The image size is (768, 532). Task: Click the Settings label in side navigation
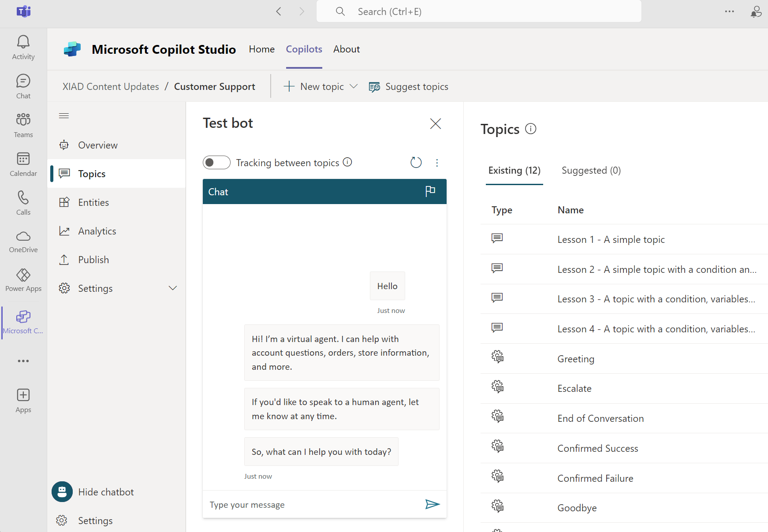95,288
